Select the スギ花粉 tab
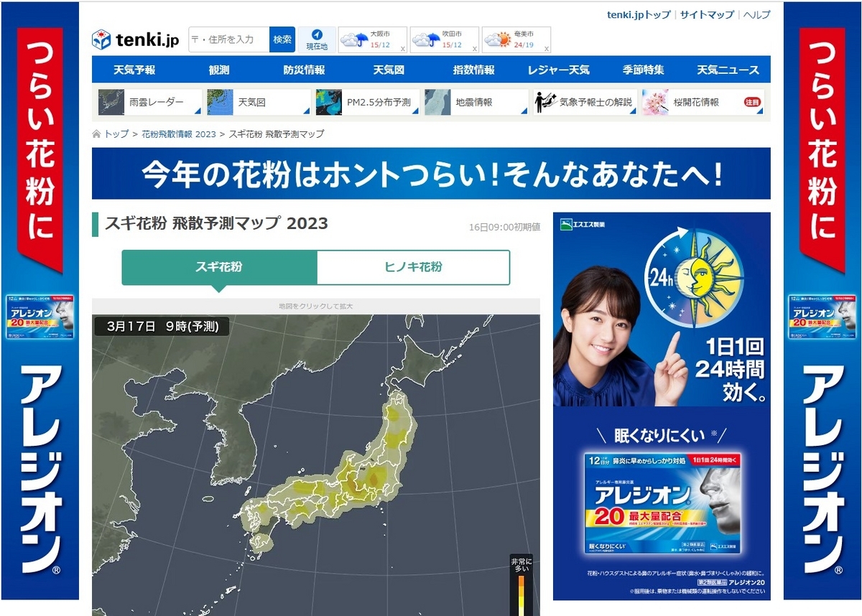This screenshot has height=616, width=862. click(x=219, y=267)
